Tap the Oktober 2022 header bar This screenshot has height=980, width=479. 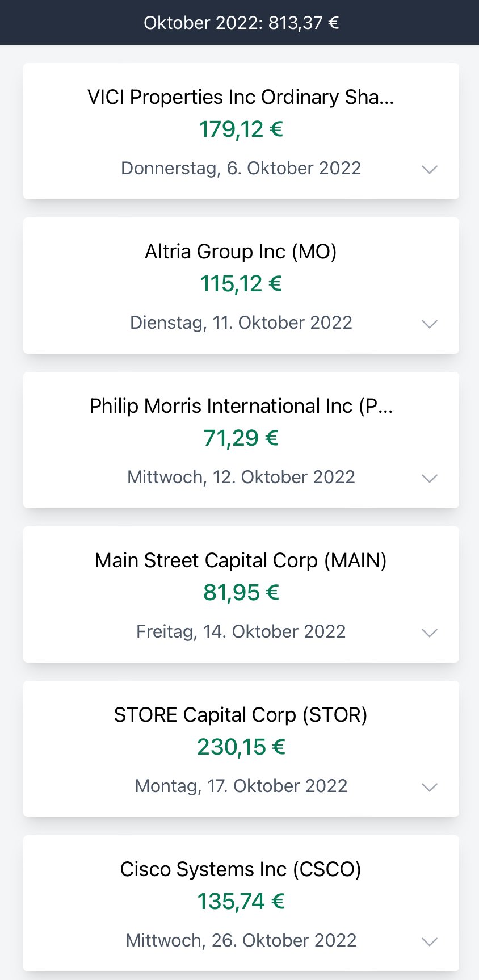coord(241,23)
